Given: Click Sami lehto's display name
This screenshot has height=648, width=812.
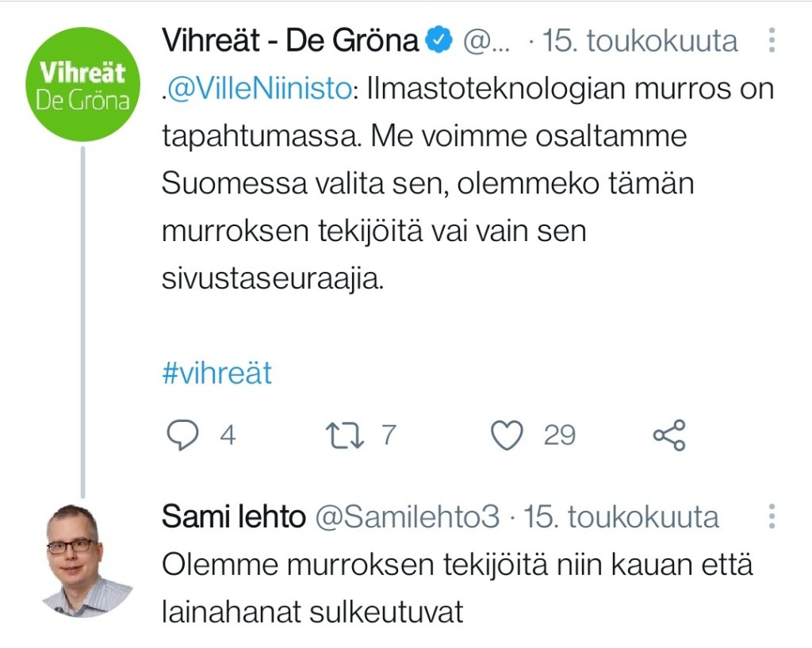Looking at the screenshot, I should click(232, 516).
